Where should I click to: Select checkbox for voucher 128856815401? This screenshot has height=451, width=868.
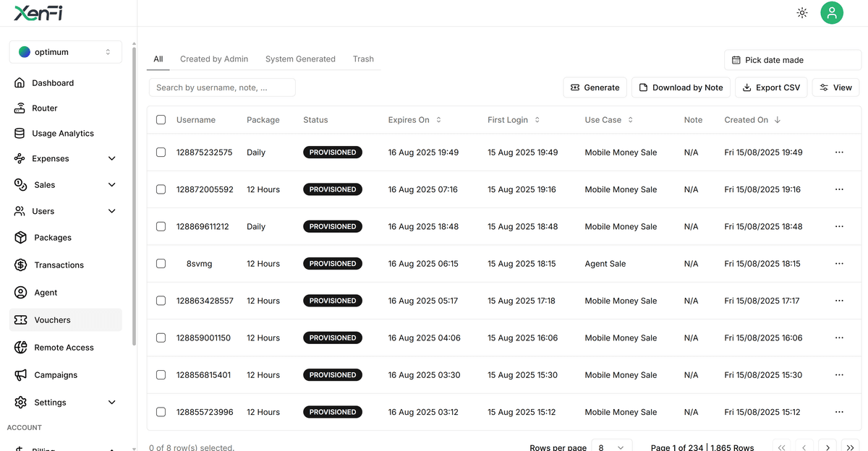(161, 375)
